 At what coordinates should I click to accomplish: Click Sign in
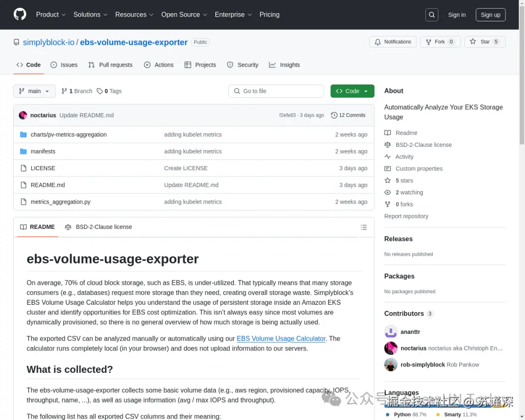[x=456, y=15]
